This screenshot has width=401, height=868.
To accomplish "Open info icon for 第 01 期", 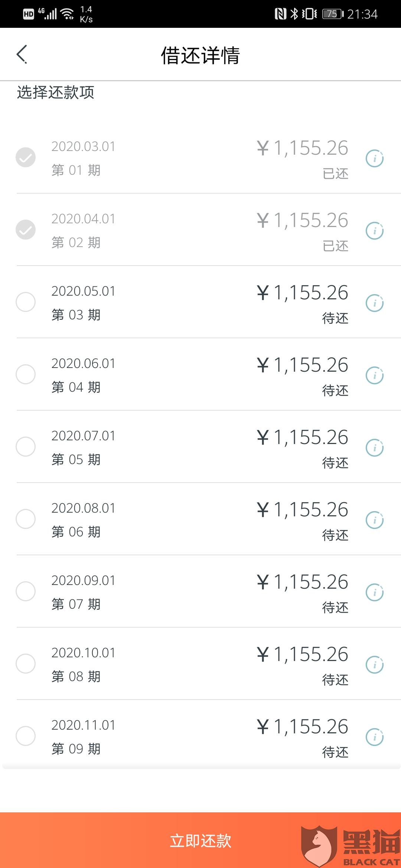I will click(374, 158).
